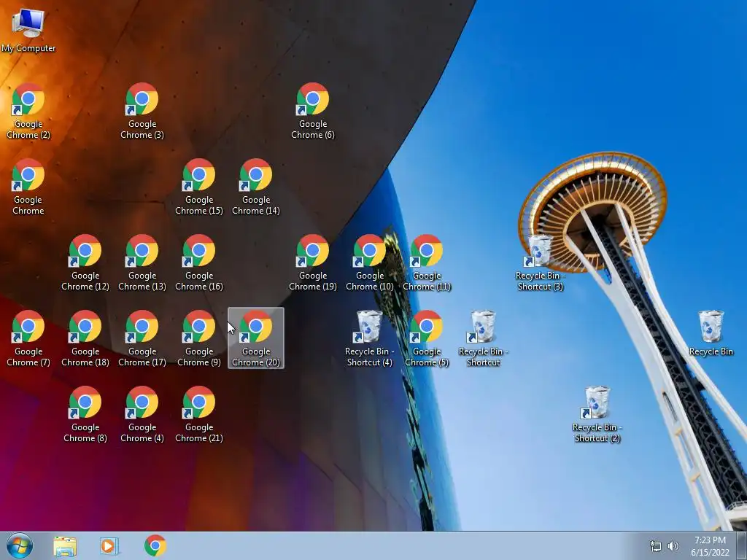
Task: Open the clock showing 7:23 PM
Action: pos(710,546)
